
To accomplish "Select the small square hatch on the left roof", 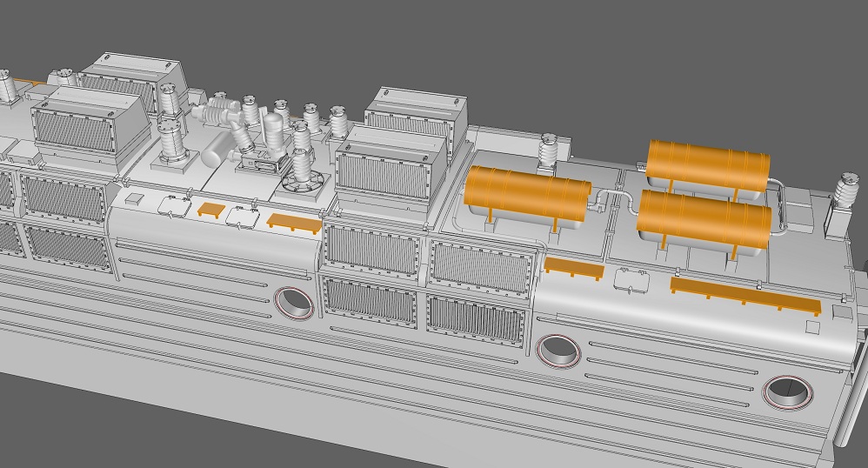I will point(133,199).
